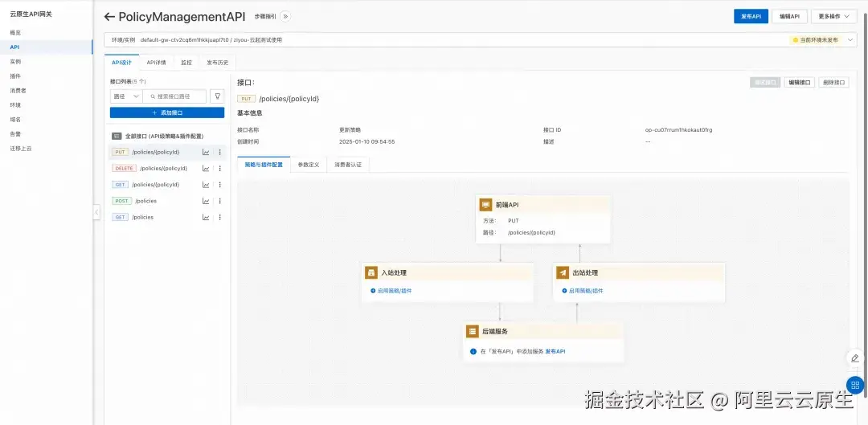
Task: Click the 入站处理 node icon
Action: click(x=371, y=273)
